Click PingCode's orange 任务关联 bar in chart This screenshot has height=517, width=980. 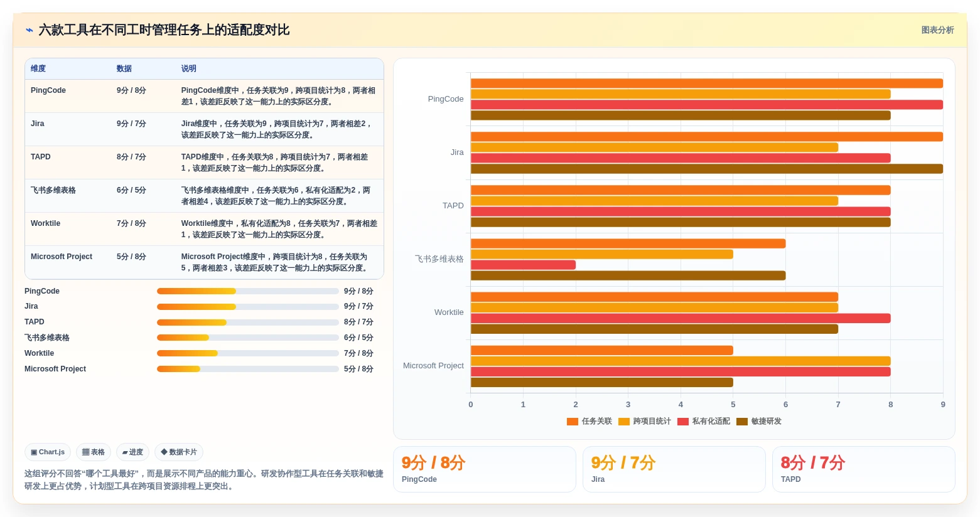[707, 83]
